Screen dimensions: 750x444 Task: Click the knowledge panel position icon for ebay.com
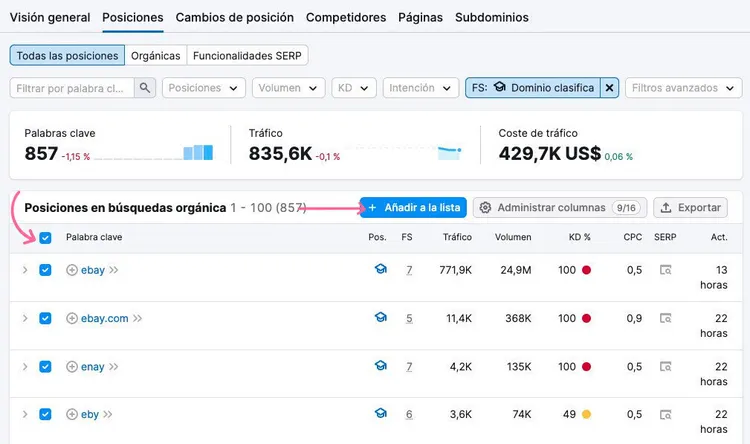coord(381,317)
